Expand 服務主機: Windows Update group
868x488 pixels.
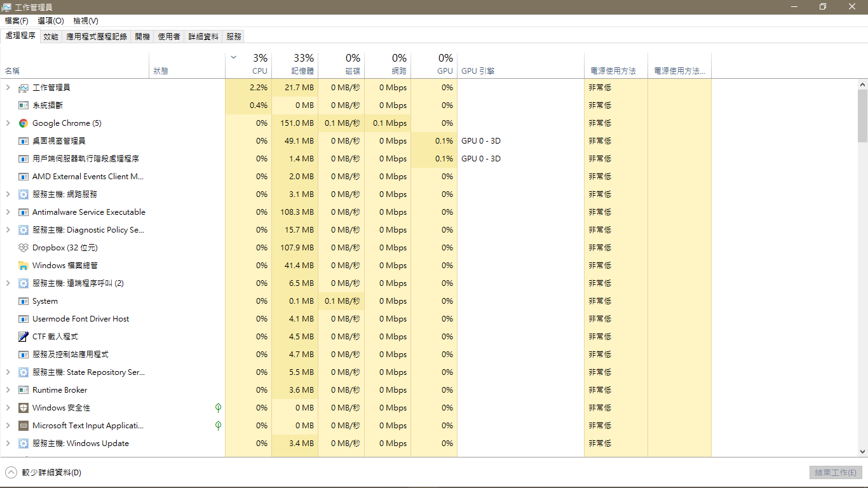click(8, 444)
